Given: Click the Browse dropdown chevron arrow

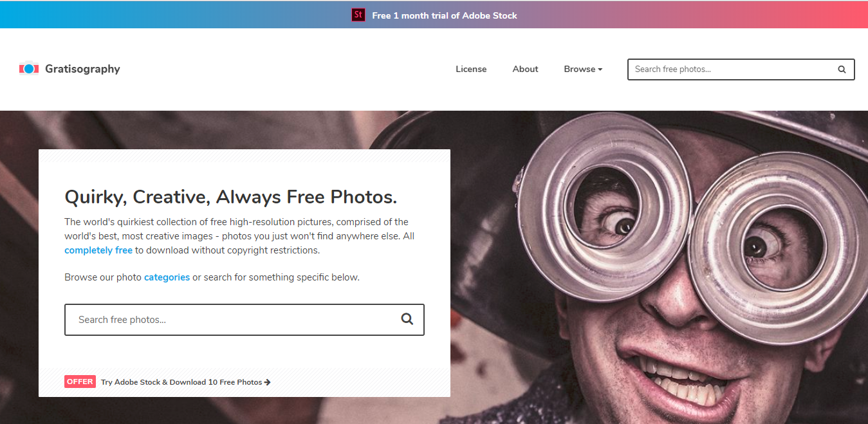Looking at the screenshot, I should (599, 69).
